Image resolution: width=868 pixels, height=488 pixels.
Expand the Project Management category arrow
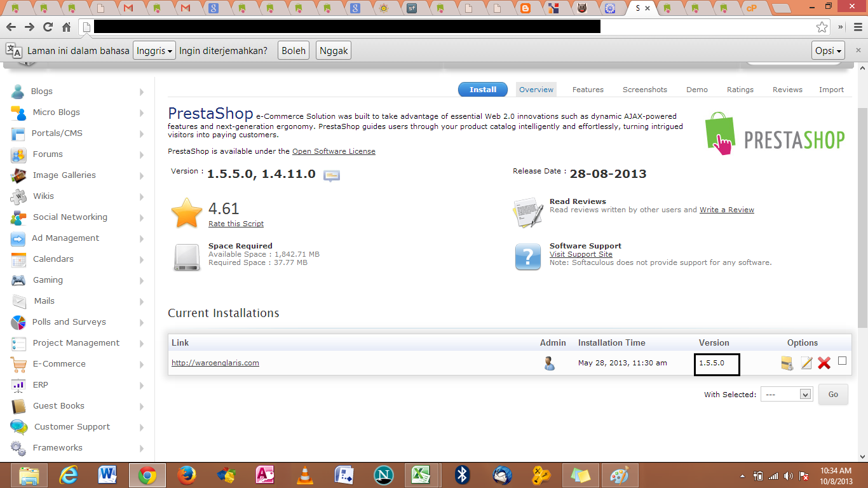pyautogui.click(x=142, y=343)
